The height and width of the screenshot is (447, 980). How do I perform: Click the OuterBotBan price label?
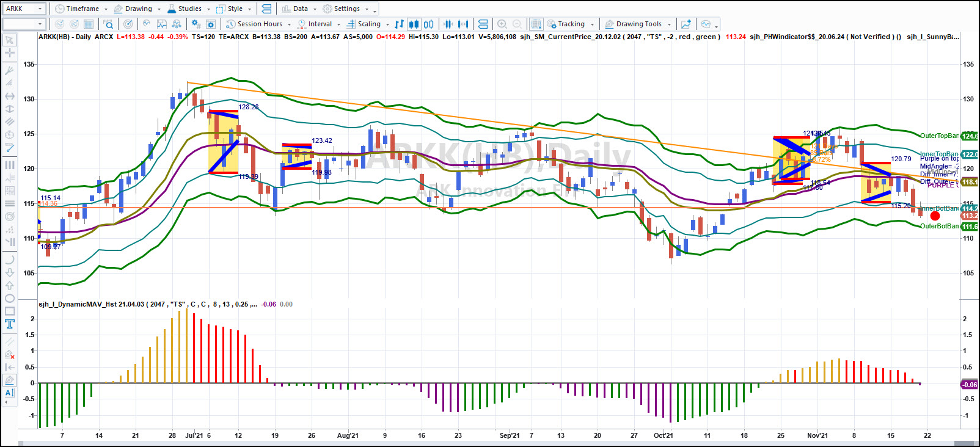click(939, 226)
